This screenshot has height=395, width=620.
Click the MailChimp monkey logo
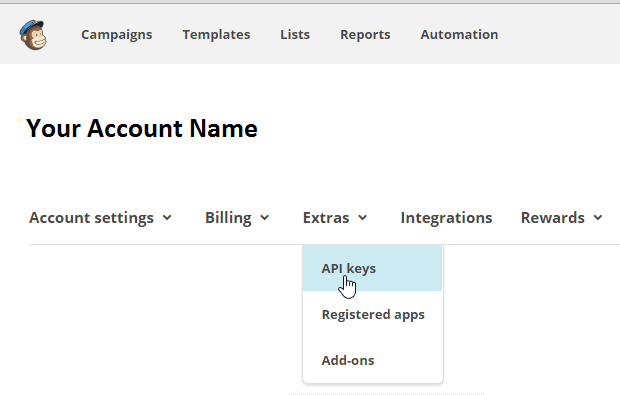point(33,35)
